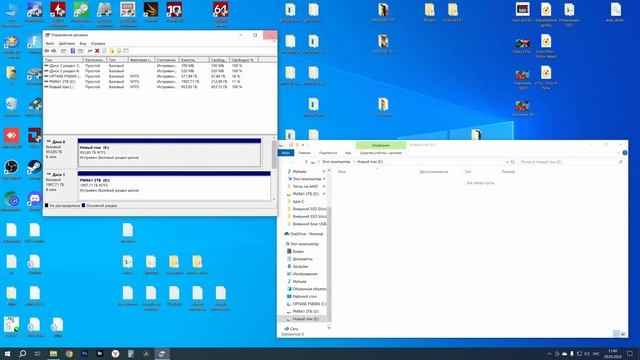Click the navigation pane scroll down arrow
Image resolution: width=640 pixels, height=360 pixels.
coord(329,328)
